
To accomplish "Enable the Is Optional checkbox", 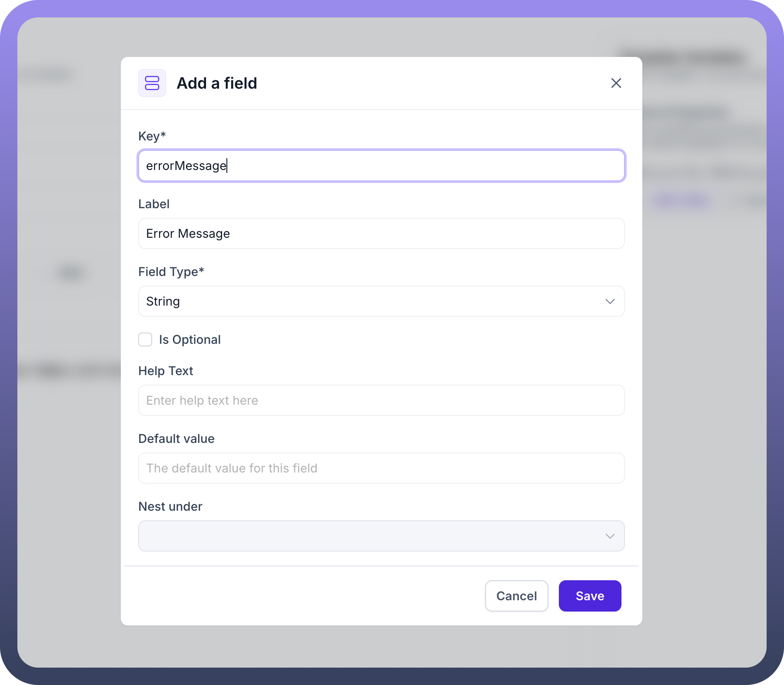I will pos(145,339).
